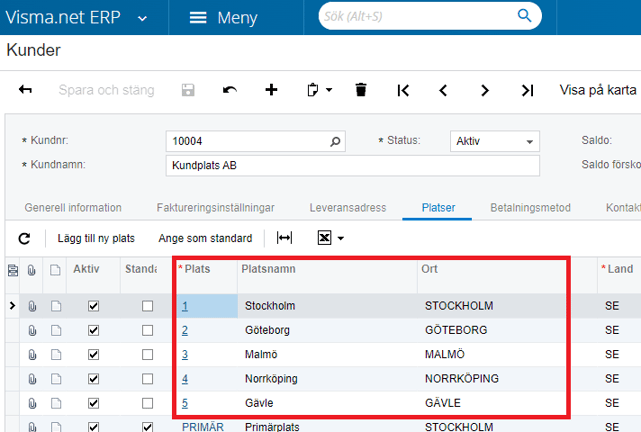The width and height of the screenshot is (641, 432).
Task: Expand the Excel export dropdown arrow
Action: (x=341, y=238)
